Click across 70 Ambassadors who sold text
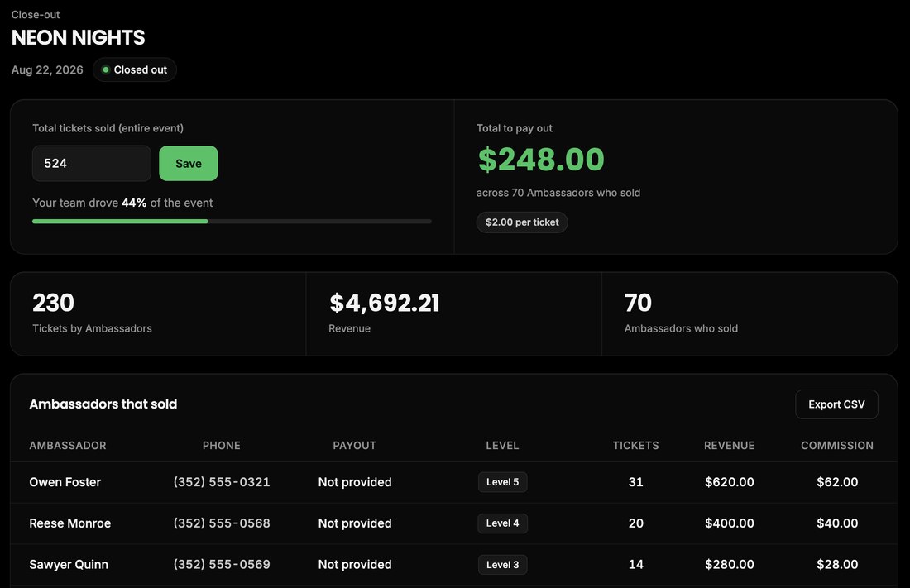The width and height of the screenshot is (910, 588). 558,193
